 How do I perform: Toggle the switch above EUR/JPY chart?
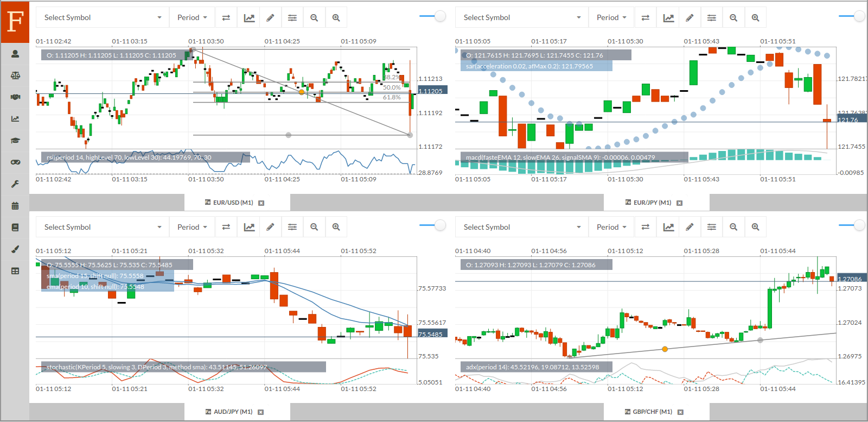pyautogui.click(x=852, y=16)
